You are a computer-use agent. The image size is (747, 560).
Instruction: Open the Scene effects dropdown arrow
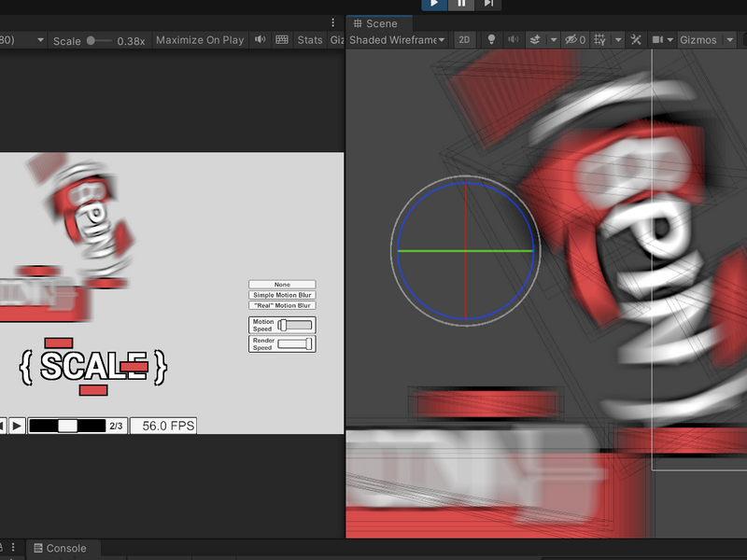click(554, 40)
